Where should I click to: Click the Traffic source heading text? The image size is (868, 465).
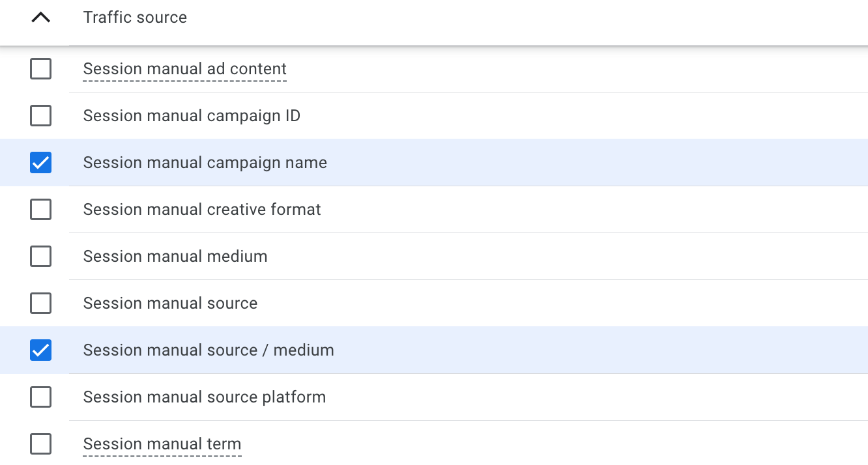coord(135,18)
